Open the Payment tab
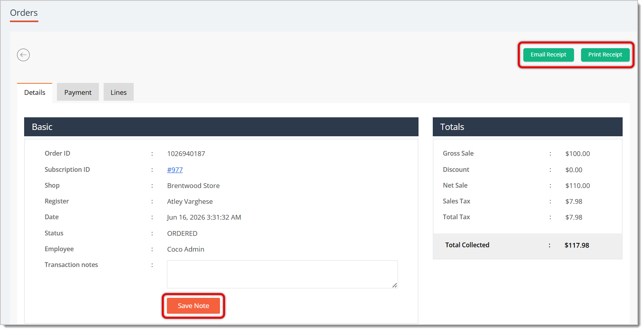Image resolution: width=644 pixels, height=331 pixels. click(78, 92)
